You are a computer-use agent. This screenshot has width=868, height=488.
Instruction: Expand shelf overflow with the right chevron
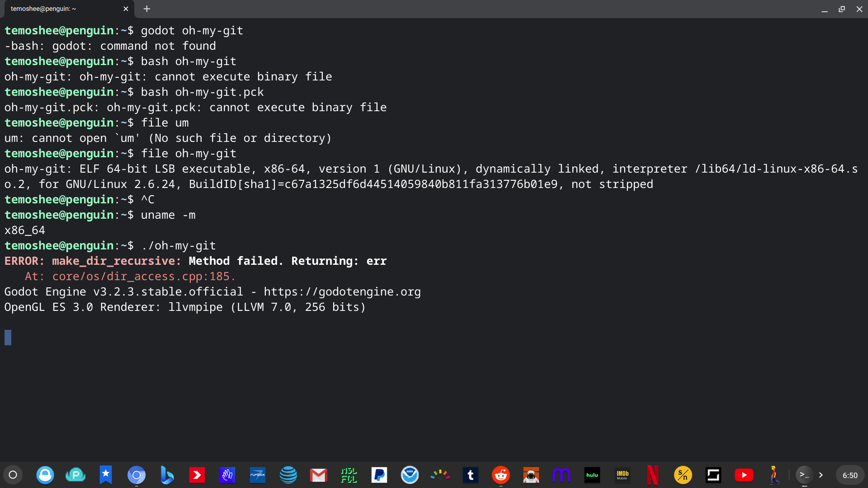(x=821, y=475)
